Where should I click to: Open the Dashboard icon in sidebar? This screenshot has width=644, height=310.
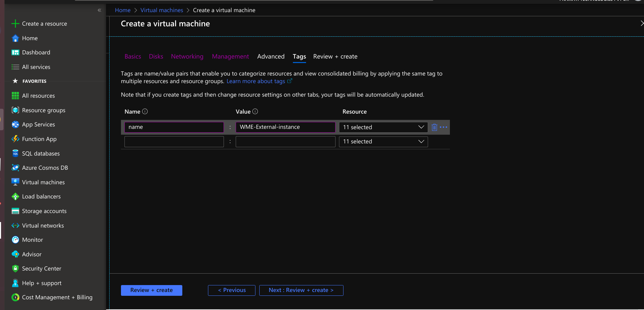(x=15, y=53)
